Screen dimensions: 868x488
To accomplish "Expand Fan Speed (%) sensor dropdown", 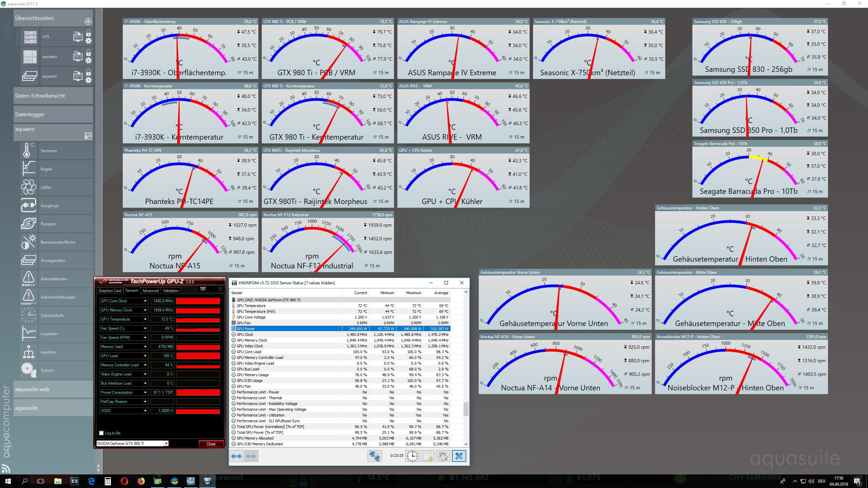I will pyautogui.click(x=145, y=328).
